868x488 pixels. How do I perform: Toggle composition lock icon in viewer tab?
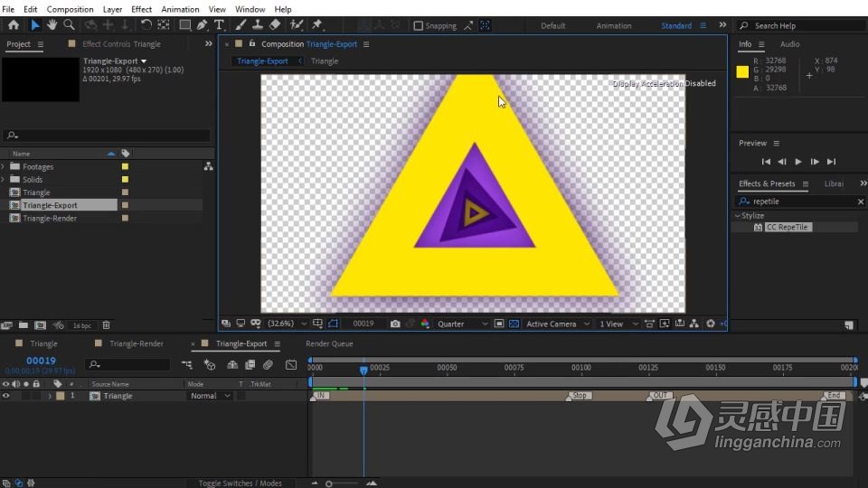(x=252, y=43)
